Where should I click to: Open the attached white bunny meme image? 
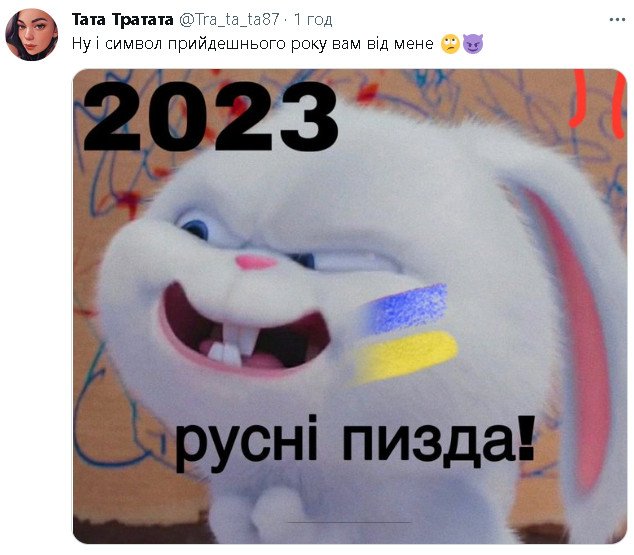click(x=350, y=306)
